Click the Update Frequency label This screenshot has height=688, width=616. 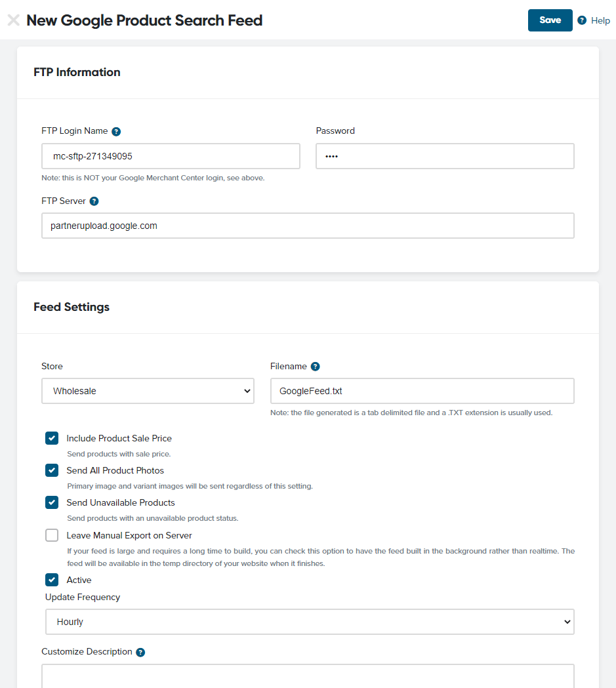[83, 597]
